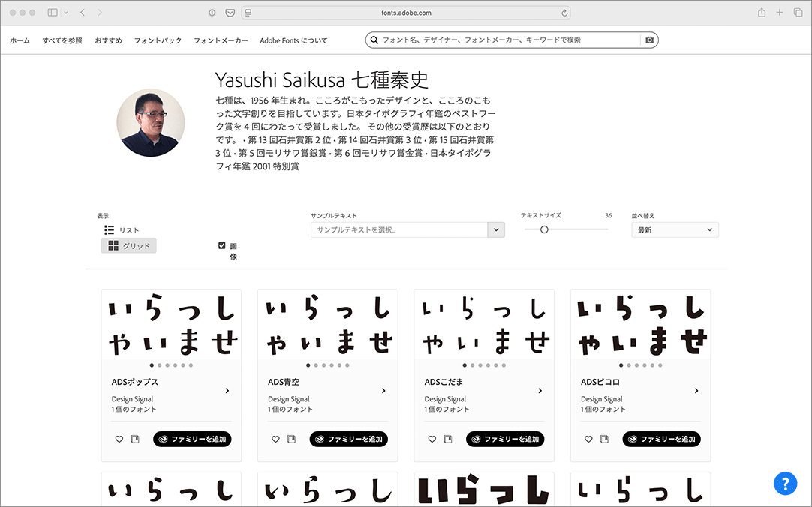812x507 pixels.
Task: Click ファミリーを追加 for ADSポップス
Action: (192, 439)
